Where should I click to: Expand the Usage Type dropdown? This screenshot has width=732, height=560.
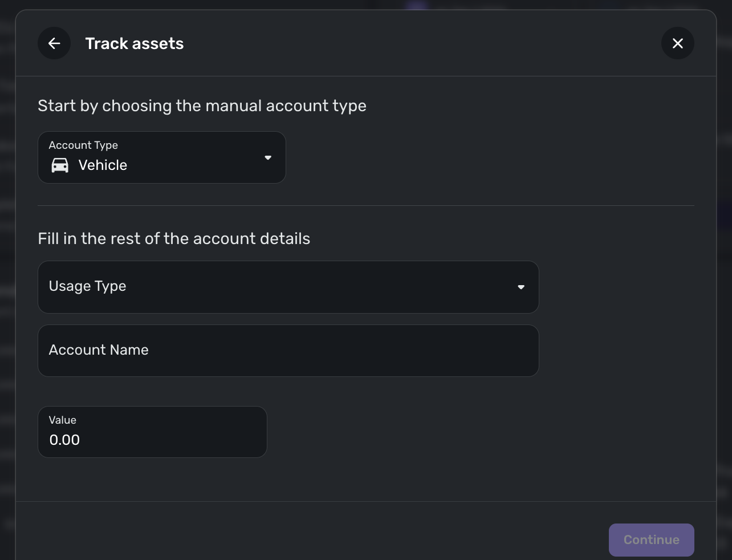click(x=288, y=287)
